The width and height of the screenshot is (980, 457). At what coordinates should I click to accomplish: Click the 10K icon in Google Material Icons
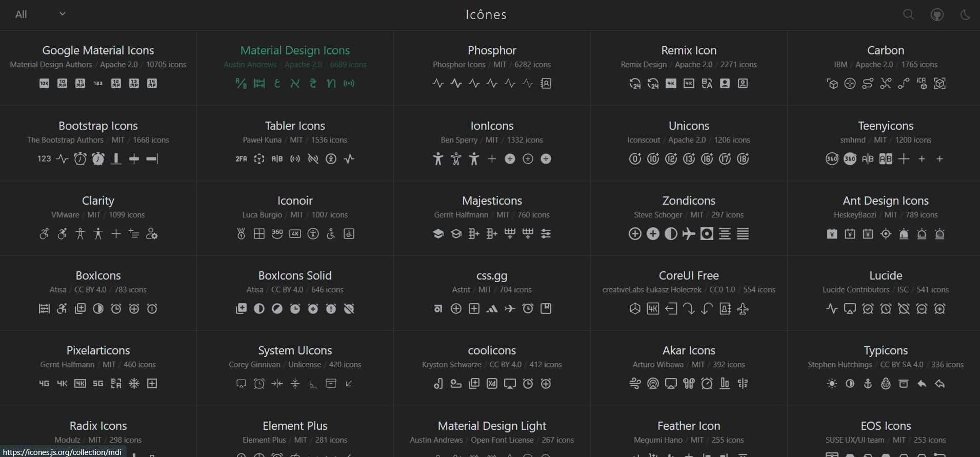pos(45,83)
